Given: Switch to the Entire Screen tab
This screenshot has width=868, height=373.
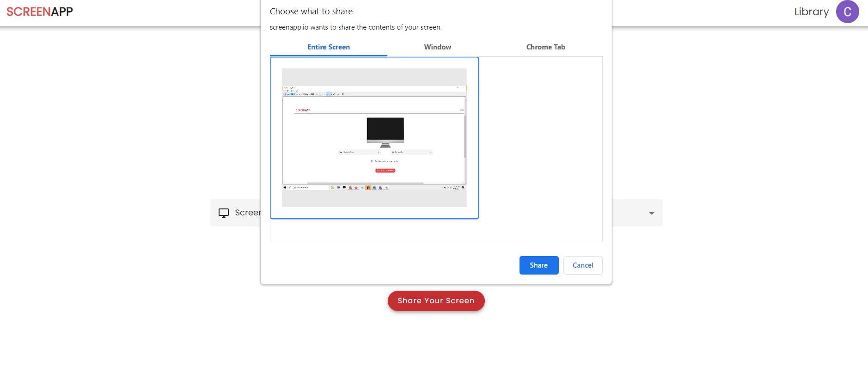Looking at the screenshot, I should [x=328, y=47].
